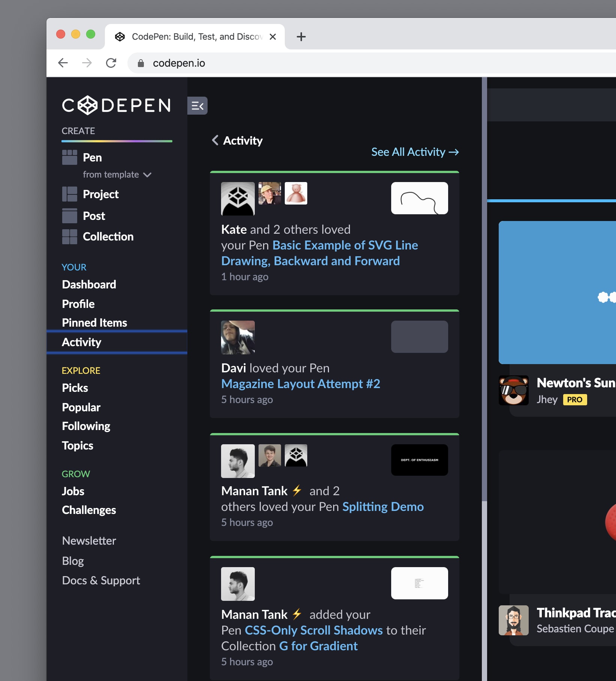Open 'G for Gradient' collection link
616x681 pixels.
pos(318,646)
